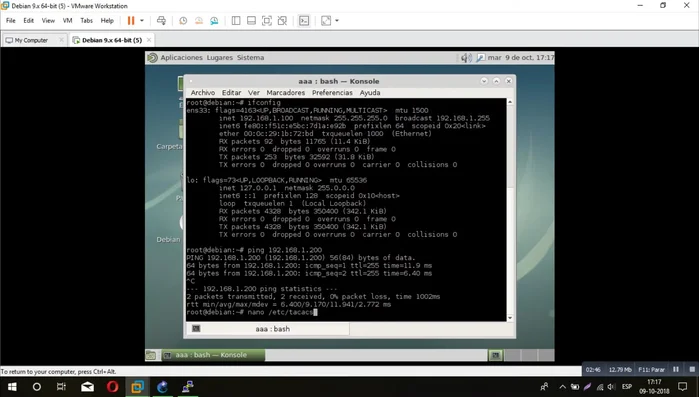
Task: Revert the virtual machine to its snapshot
Action: coord(199,20)
